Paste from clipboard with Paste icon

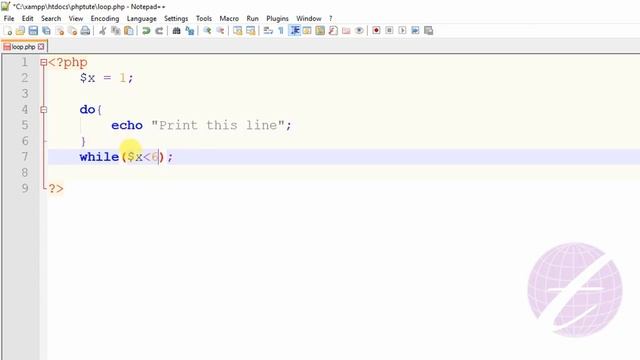[129, 31]
